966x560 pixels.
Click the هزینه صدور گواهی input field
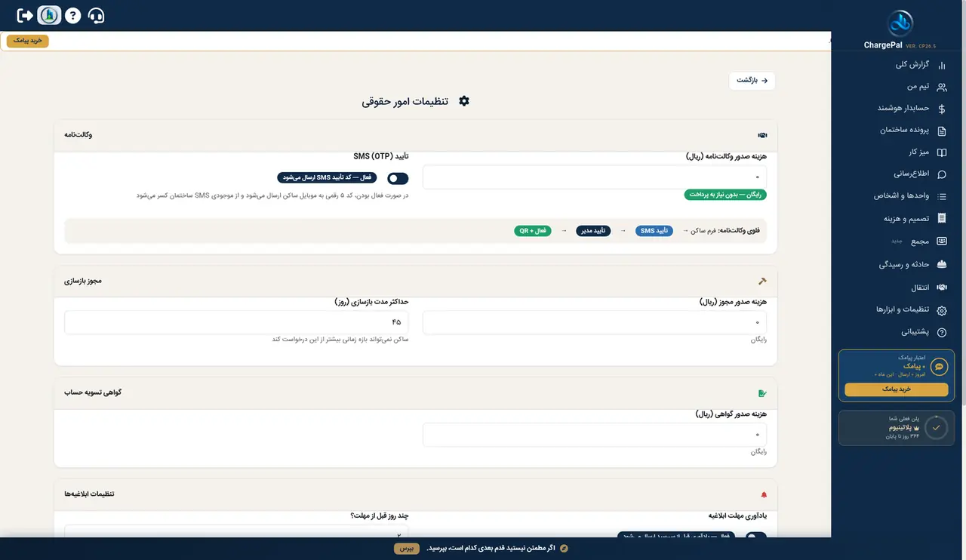click(x=595, y=435)
